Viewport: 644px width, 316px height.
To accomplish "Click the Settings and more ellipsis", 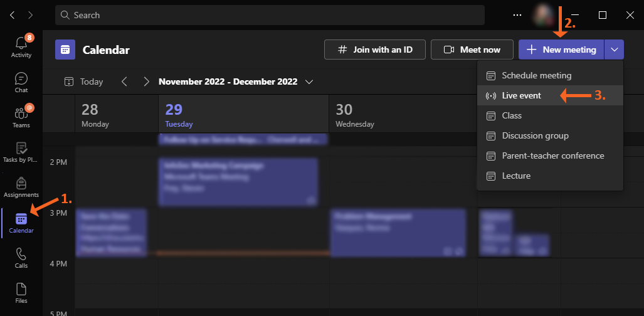I will pyautogui.click(x=517, y=15).
